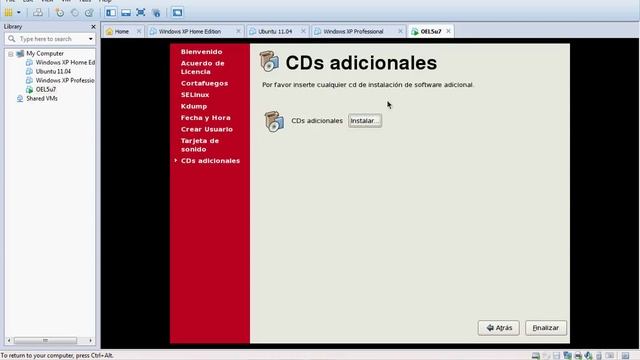Click the Finalizar button
The height and width of the screenshot is (360, 640).
(546, 328)
